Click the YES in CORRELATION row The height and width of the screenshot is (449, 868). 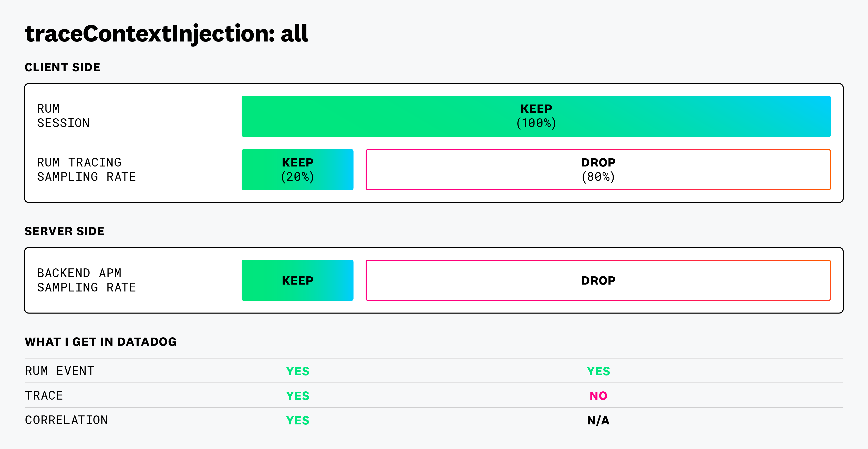tap(297, 420)
